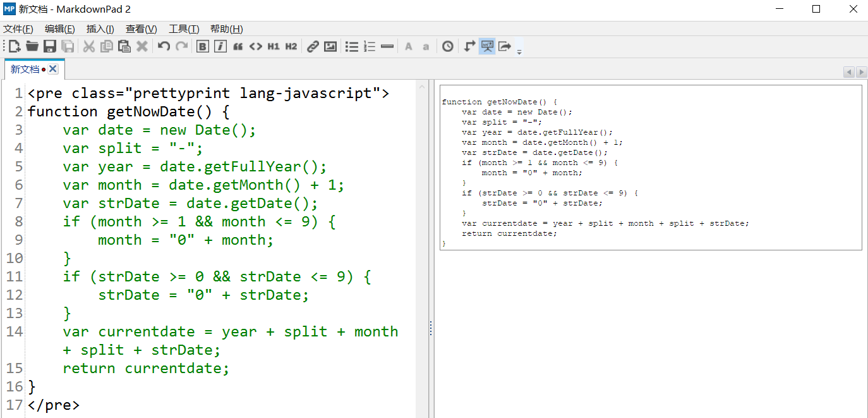Click the Save All documents icon
This screenshot has width=868, height=418.
point(68,46)
